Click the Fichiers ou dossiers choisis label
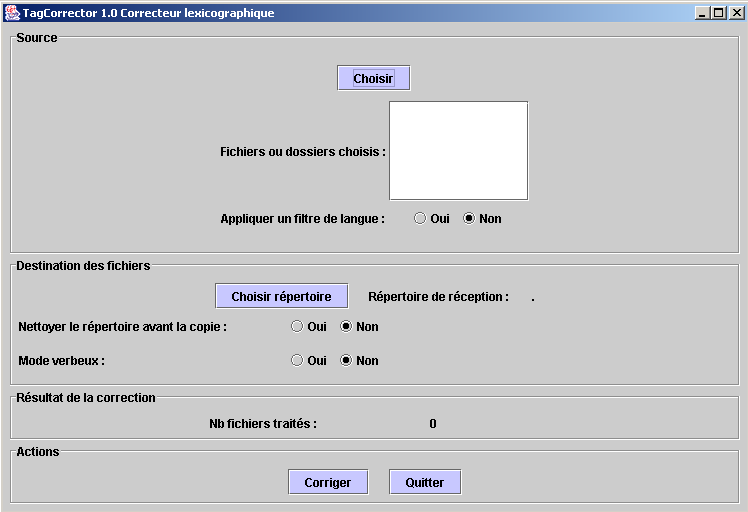Screen dimensions: 748x512 click(302, 152)
